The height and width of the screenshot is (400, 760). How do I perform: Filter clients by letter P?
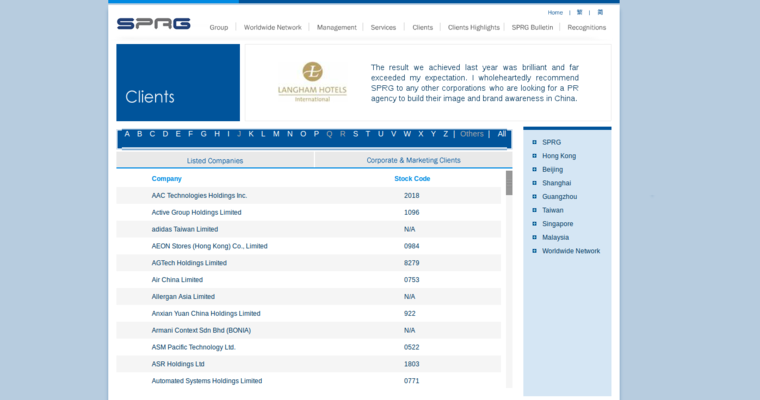pos(317,134)
